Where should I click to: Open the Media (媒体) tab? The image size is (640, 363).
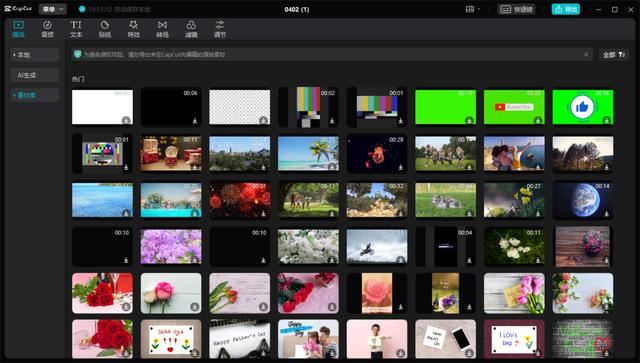tap(18, 29)
